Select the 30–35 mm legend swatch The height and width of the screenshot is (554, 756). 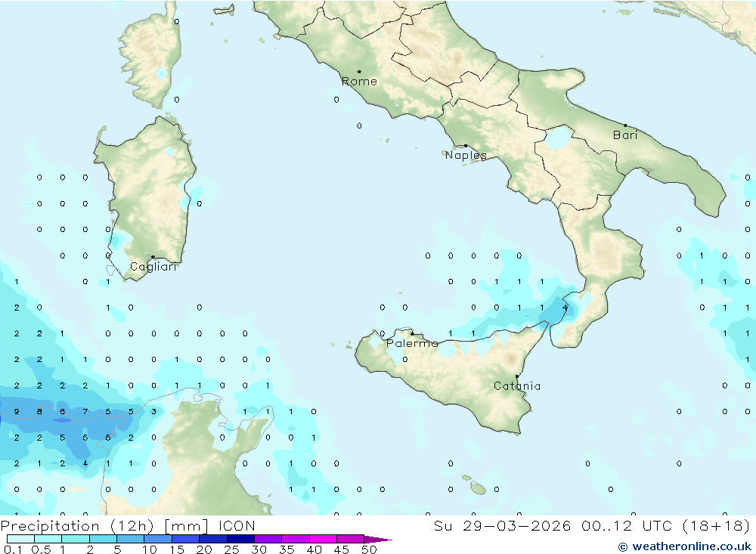point(268,539)
